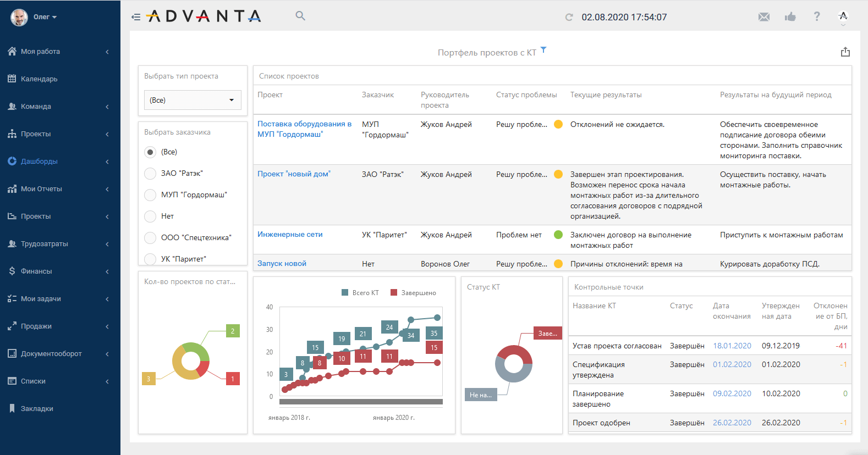Image resolution: width=868 pixels, height=455 pixels.
Task: Click the filter funnel icon next to portfolio title
Action: click(x=543, y=50)
